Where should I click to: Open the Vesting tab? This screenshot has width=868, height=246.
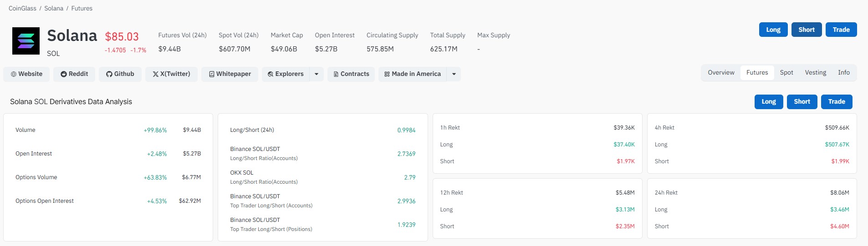[815, 73]
